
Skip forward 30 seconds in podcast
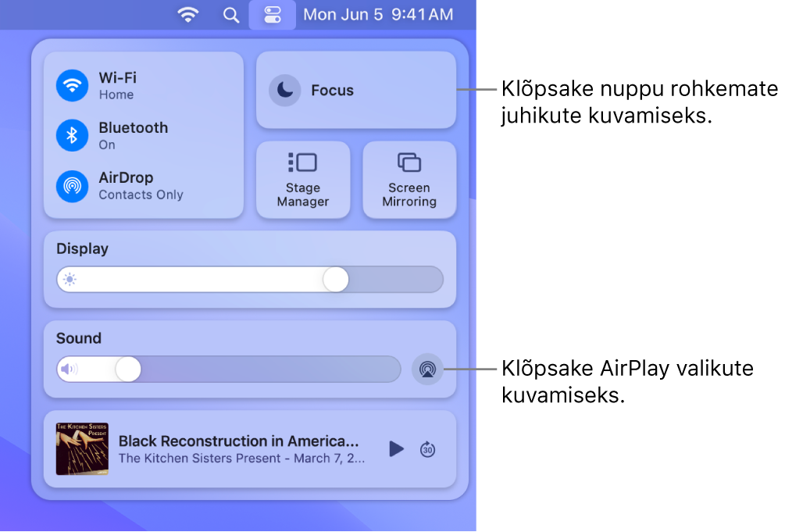pyautogui.click(x=427, y=449)
